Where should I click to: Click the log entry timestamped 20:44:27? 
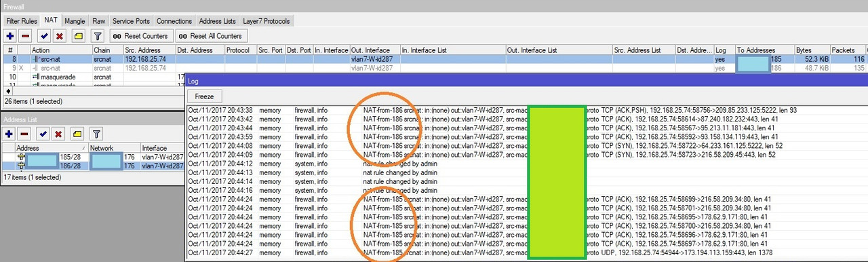pyautogui.click(x=527, y=252)
